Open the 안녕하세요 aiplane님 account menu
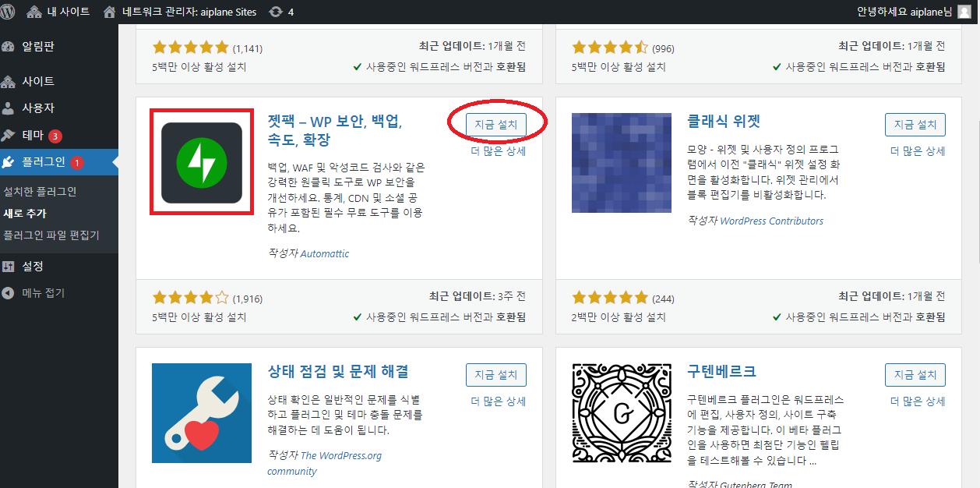Viewport: 980px width, 488px height. point(914,12)
